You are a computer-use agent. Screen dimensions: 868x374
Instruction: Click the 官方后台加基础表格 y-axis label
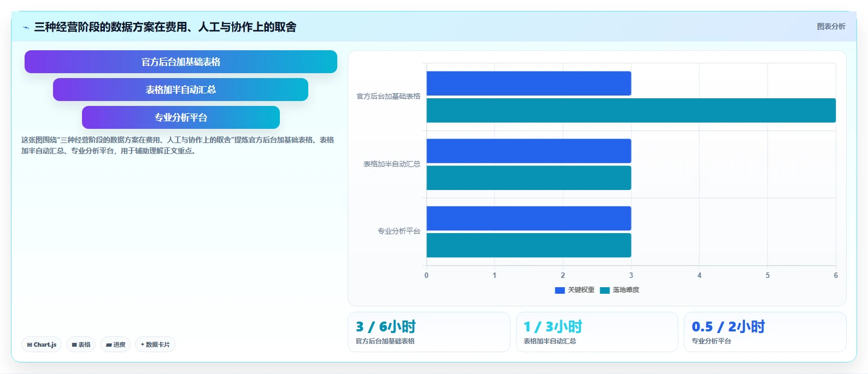[389, 96]
